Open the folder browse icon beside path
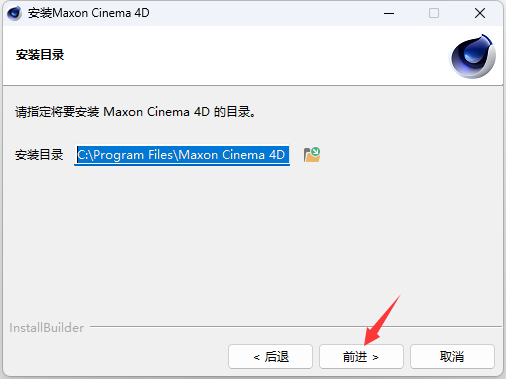The width and height of the screenshot is (506, 379). pos(312,155)
